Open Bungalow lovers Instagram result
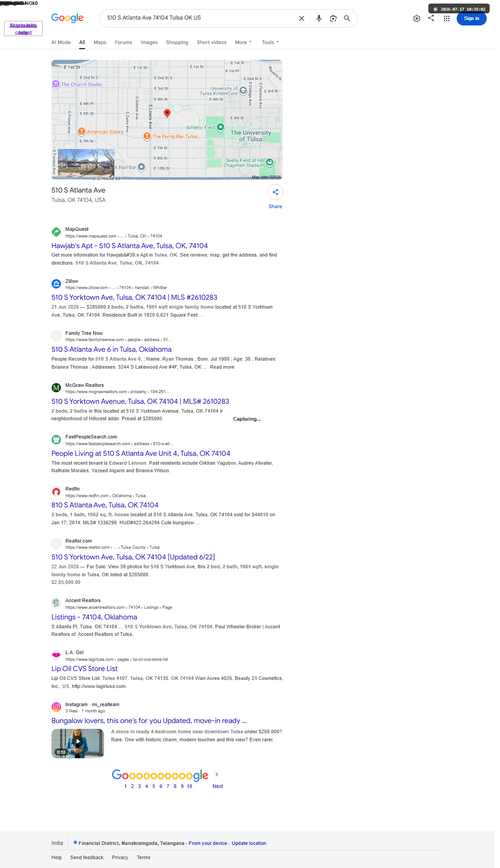Screen dimensions: 500x868 149,721
